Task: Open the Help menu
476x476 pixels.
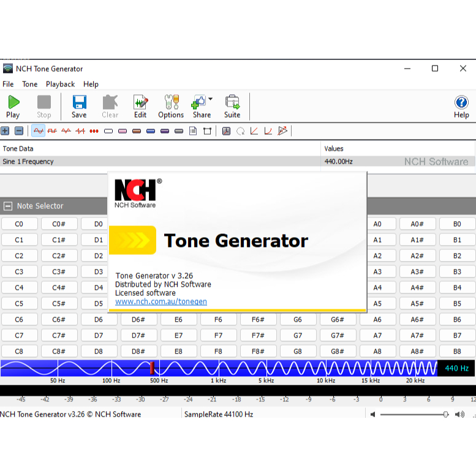Action: point(91,84)
